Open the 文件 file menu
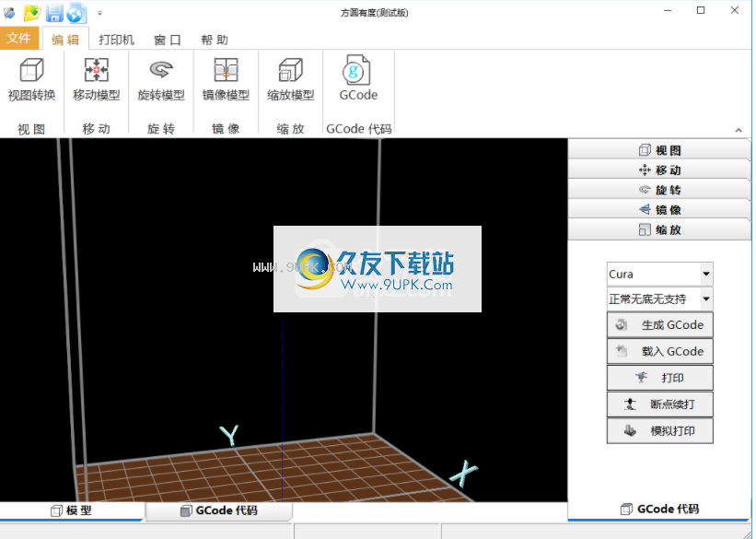 click(x=19, y=38)
